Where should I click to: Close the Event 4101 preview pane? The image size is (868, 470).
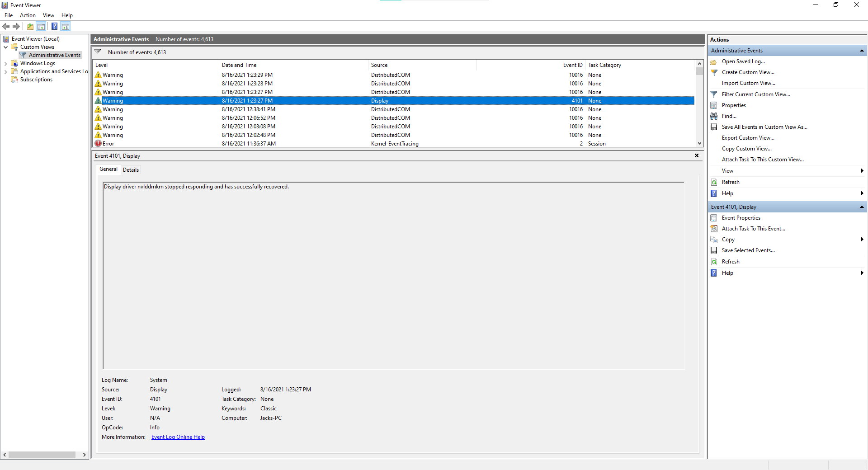pos(697,155)
